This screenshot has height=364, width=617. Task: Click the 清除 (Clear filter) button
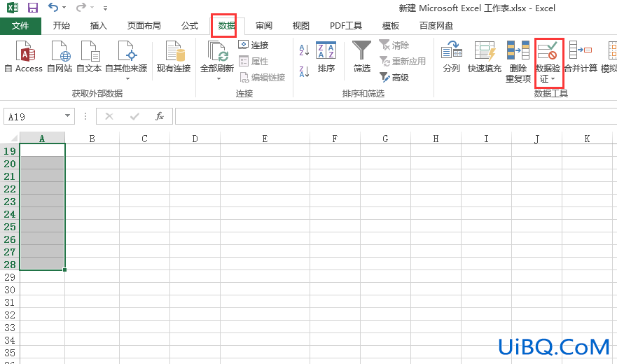[394, 45]
